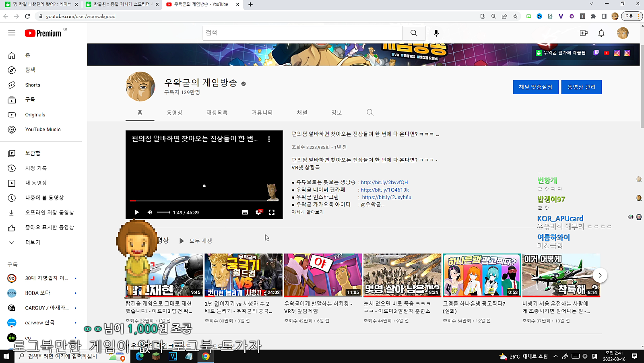This screenshot has height=363, width=644.
Task: Open the YouTube hamburger guide menu
Action: pos(12,33)
